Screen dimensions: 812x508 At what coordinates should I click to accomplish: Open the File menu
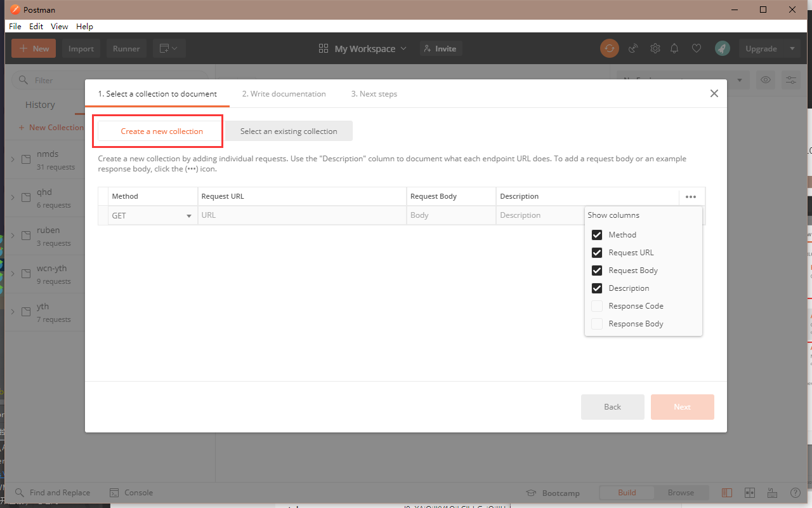15,27
